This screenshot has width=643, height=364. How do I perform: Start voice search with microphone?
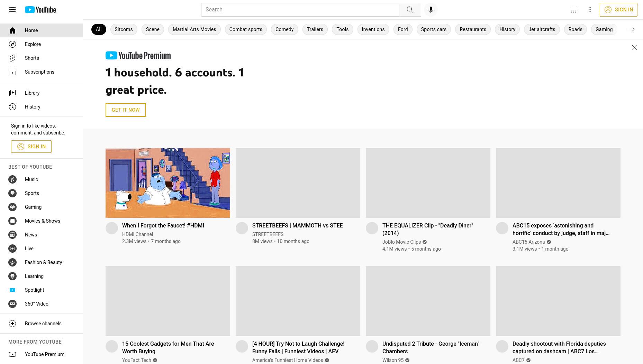(x=431, y=10)
